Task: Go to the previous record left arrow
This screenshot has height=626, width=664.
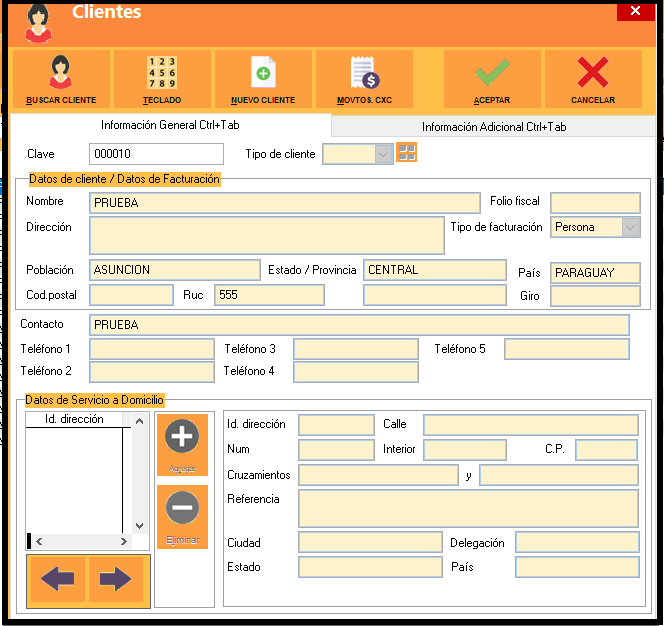Action: 58,579
